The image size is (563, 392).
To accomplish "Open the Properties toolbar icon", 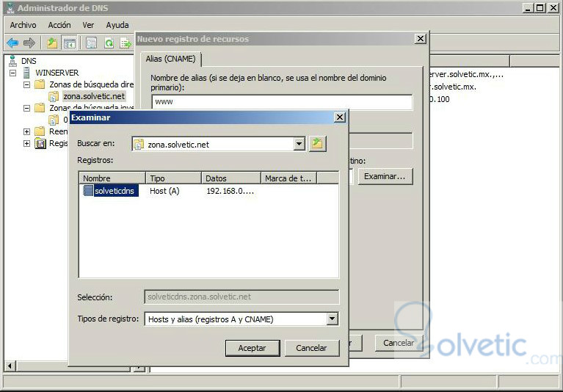I will (91, 43).
